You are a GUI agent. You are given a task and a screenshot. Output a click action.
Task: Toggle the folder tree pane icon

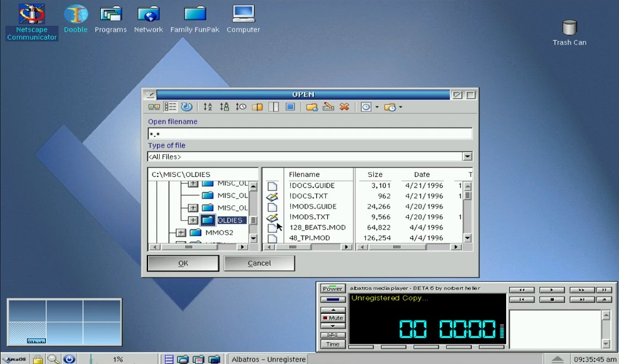click(257, 106)
